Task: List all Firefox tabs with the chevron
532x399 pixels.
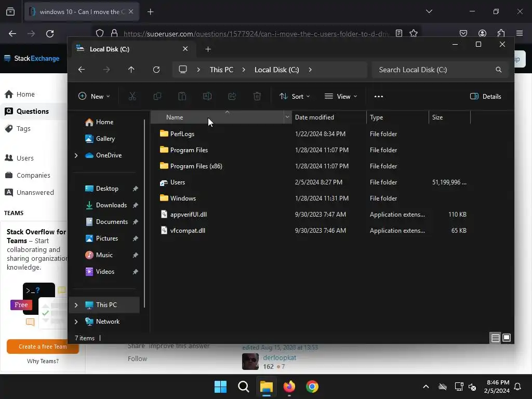Action: (429, 11)
